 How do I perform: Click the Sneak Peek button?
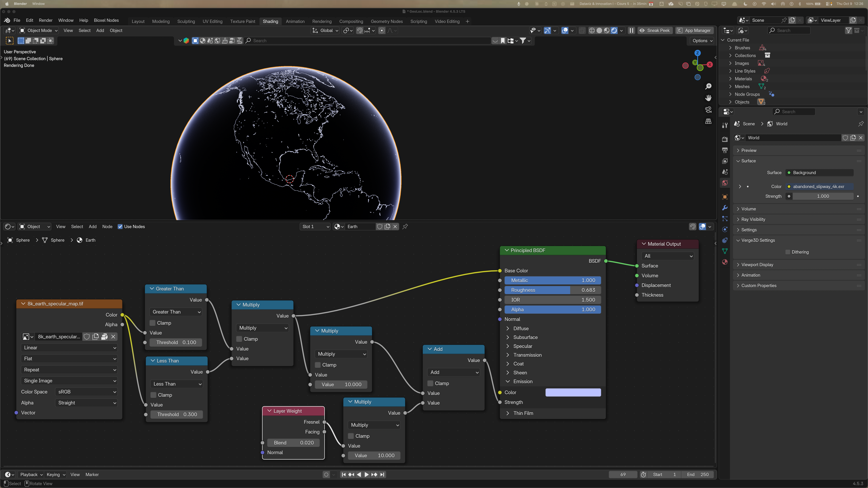tap(655, 31)
